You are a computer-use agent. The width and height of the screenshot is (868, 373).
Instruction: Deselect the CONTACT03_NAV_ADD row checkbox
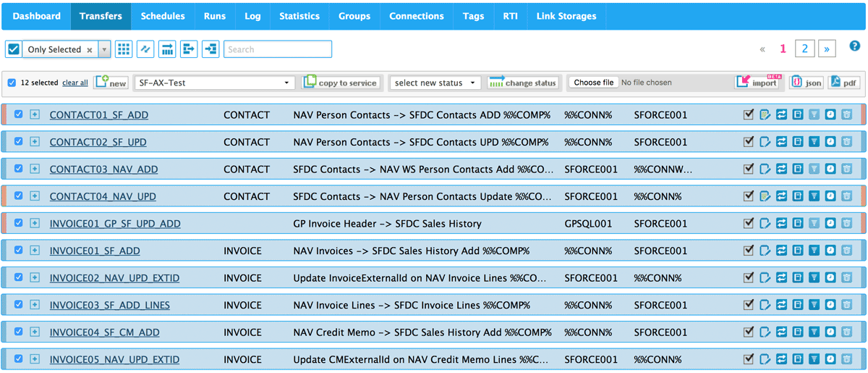tap(19, 169)
